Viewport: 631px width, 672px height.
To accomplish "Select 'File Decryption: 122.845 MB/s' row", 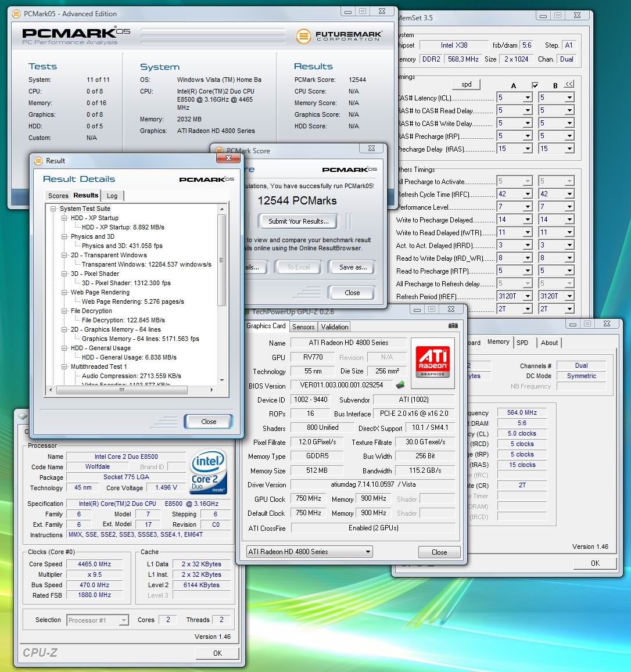I will pos(123,320).
